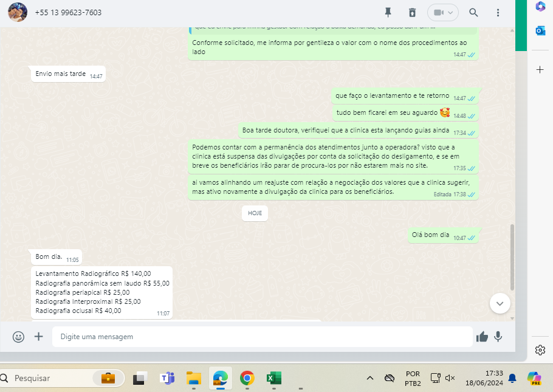The image size is (553, 392).
Task: Open notifications bell icon
Action: click(512, 378)
